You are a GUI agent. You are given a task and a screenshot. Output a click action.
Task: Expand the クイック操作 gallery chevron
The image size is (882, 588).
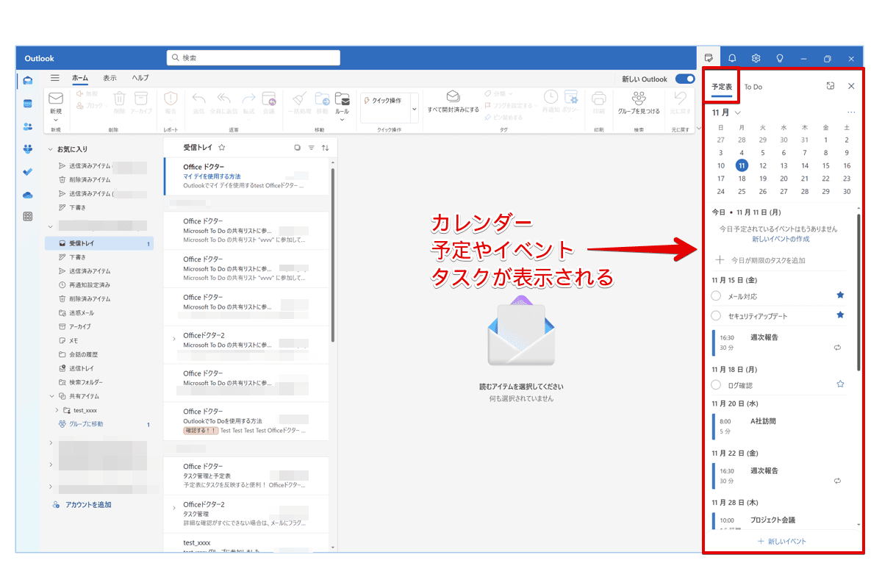[x=415, y=110]
